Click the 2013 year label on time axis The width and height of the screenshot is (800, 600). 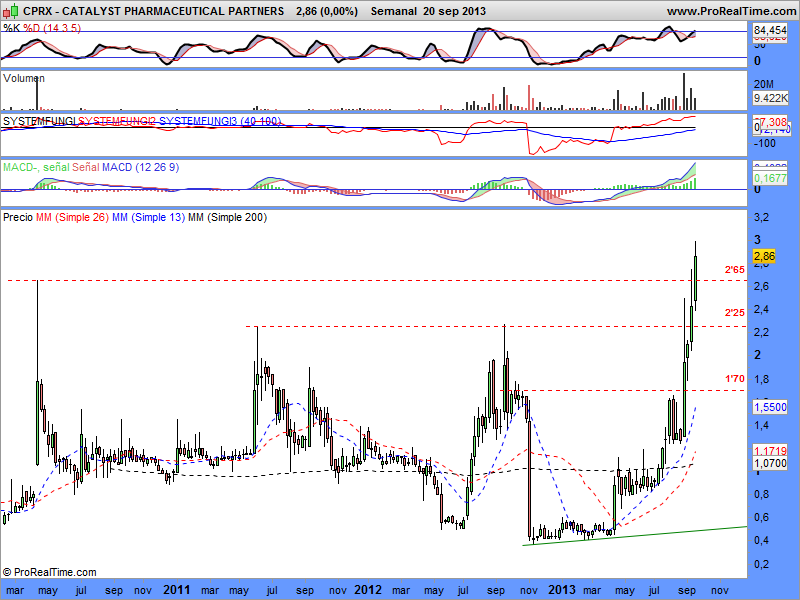pyautogui.click(x=561, y=590)
